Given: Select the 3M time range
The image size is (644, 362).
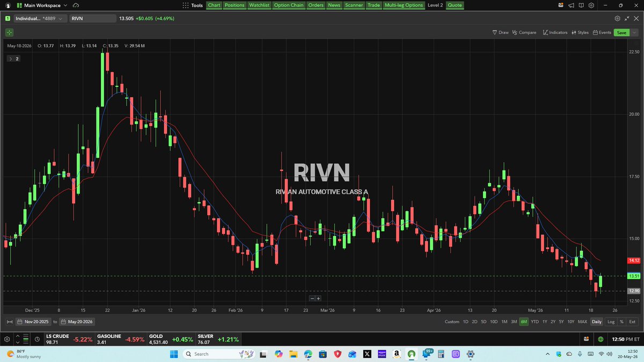Looking at the screenshot, I should click(514, 322).
